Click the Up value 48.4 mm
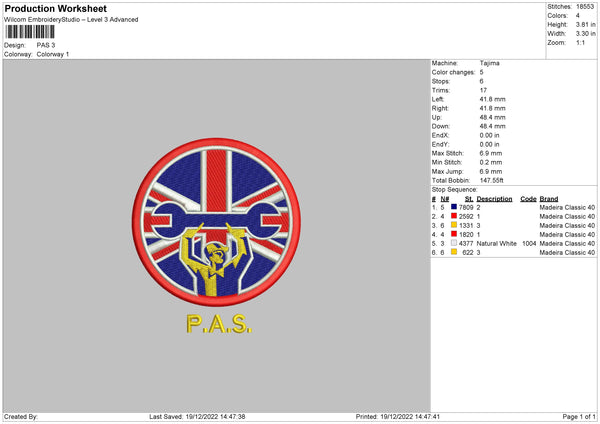This screenshot has width=600, height=424. coord(492,117)
